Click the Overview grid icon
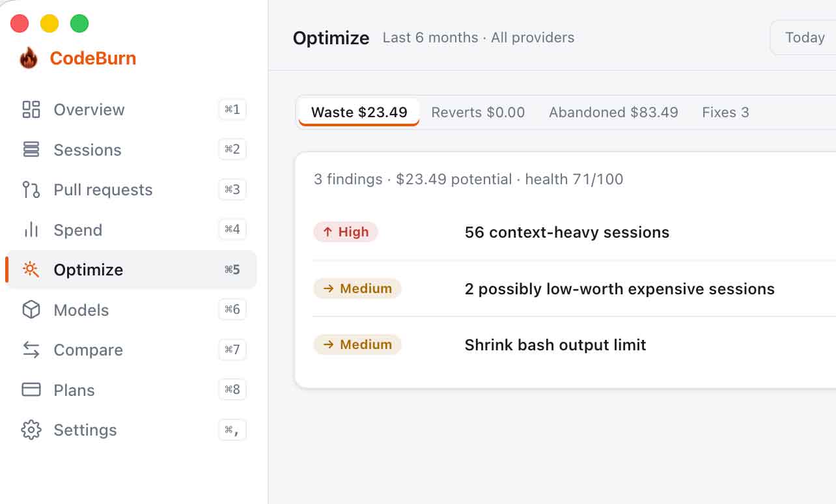Screen dimensions: 836x504 31,109
